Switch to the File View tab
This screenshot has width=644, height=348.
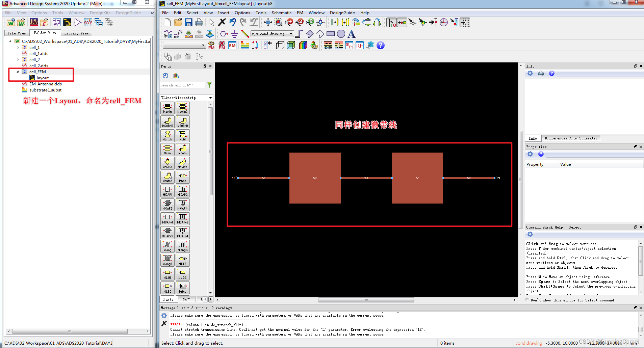tap(17, 33)
